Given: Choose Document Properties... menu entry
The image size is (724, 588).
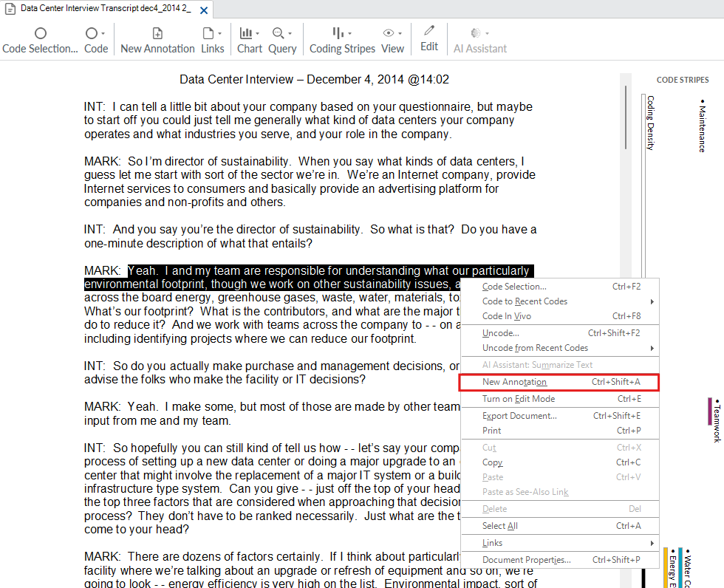Looking at the screenshot, I should 560,560.
